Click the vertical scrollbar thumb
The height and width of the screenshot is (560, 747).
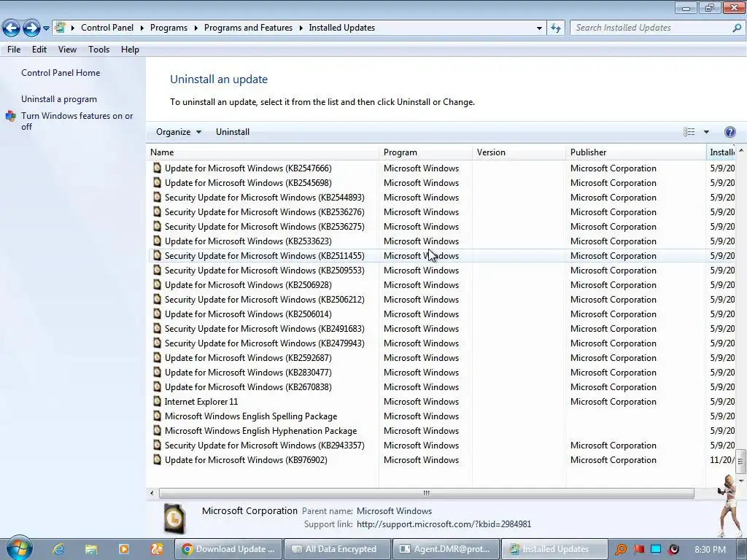740,461
